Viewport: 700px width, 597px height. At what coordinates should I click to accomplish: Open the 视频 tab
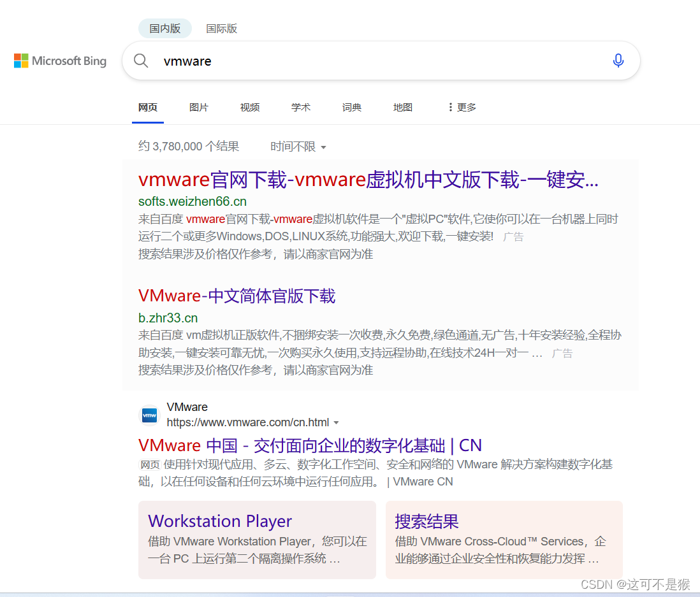tap(249, 107)
